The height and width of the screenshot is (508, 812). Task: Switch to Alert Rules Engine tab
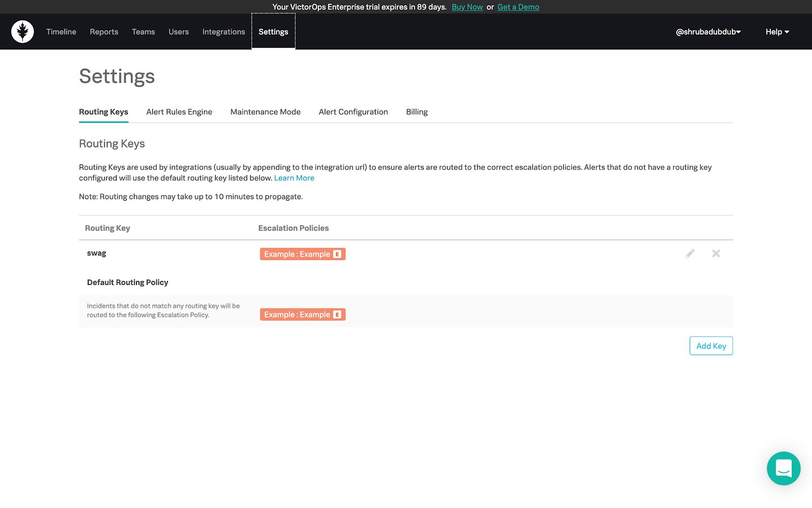coord(179,112)
